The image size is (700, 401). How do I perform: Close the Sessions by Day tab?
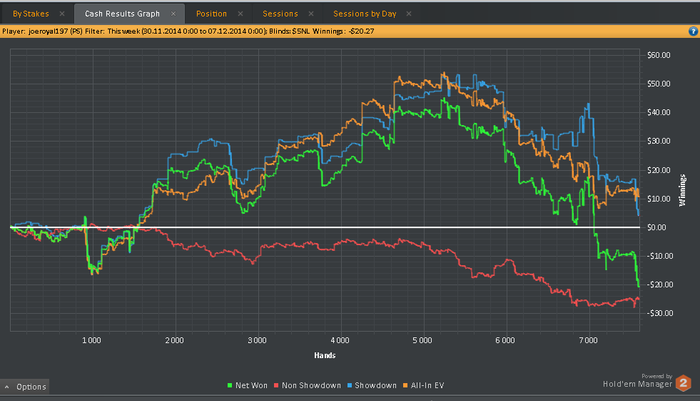click(x=408, y=14)
